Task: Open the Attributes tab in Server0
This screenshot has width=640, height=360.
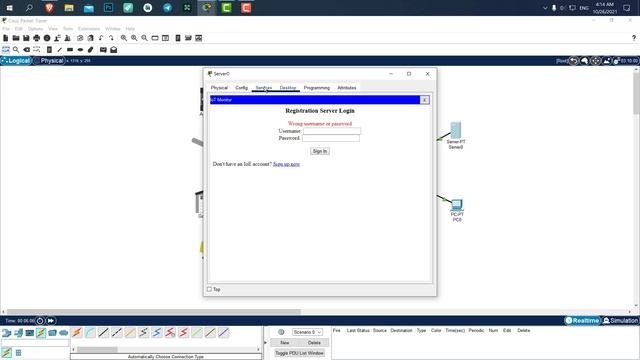Action: point(347,88)
